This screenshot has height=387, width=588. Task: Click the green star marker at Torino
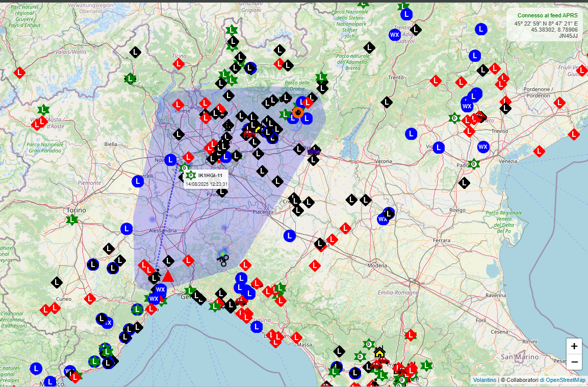pos(71,220)
